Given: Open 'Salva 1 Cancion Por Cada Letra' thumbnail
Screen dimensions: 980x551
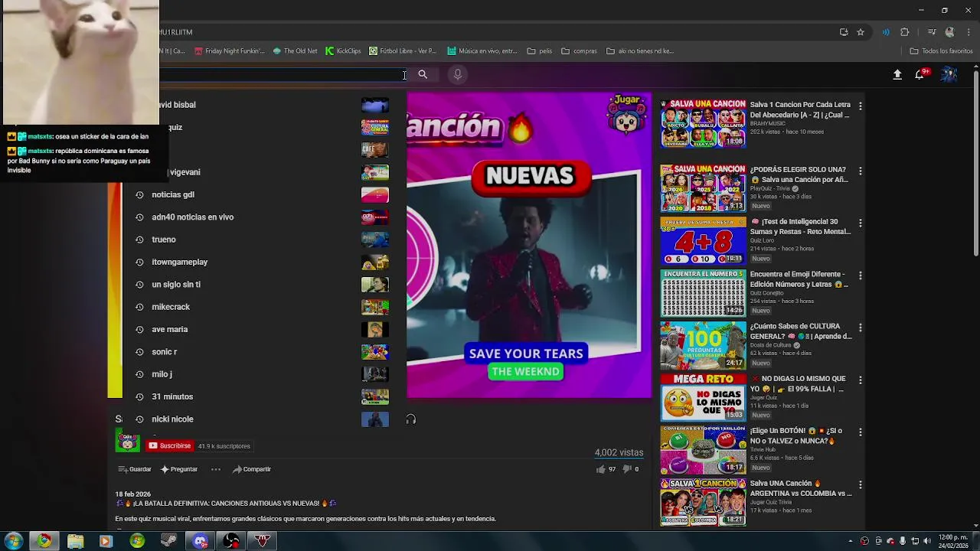Looking at the screenshot, I should [x=703, y=122].
